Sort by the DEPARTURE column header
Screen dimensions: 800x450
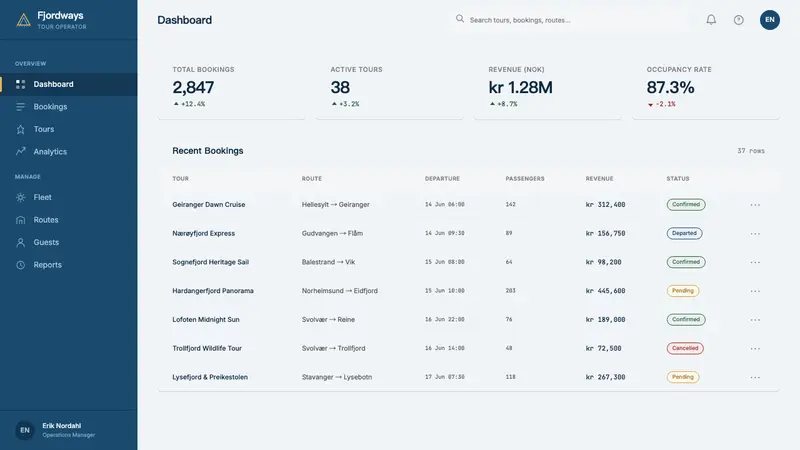[442, 179]
